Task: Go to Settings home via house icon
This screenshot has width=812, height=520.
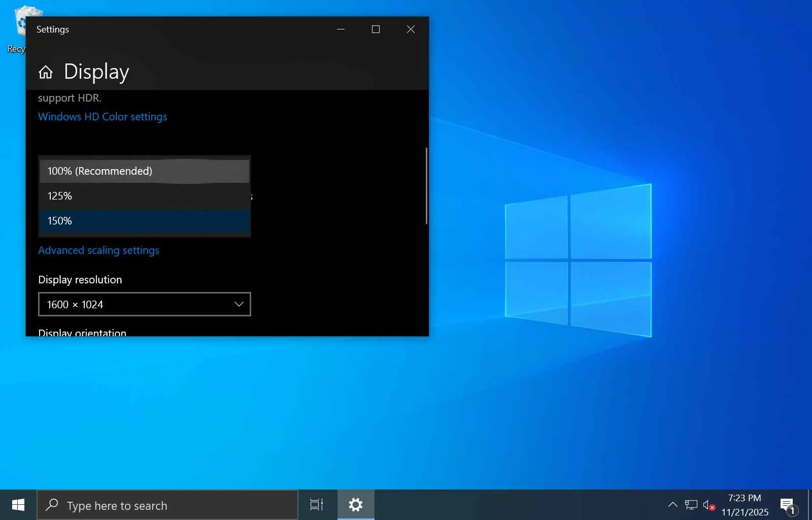Action: point(46,72)
